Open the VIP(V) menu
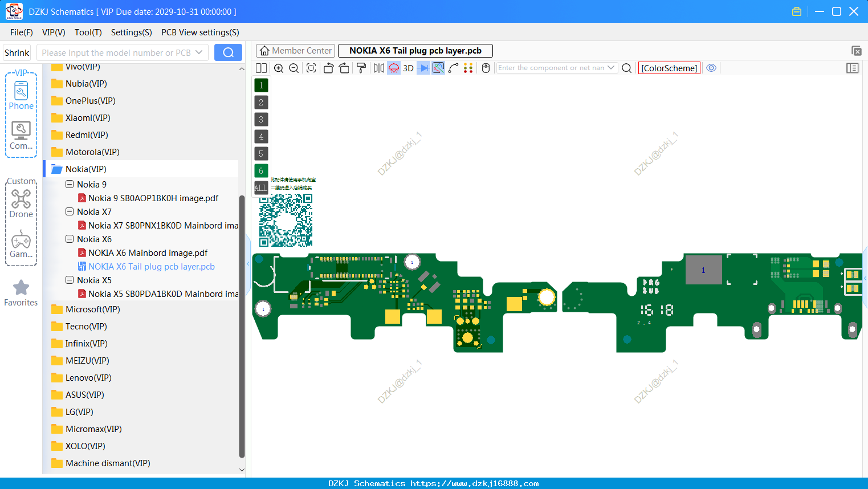This screenshot has width=868, height=489. pos(54,32)
